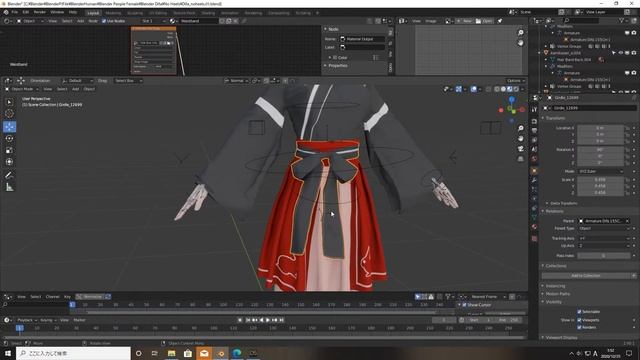Viewport: 640px width, 360px height.
Task: Activate the Move tool in viewport toolbar
Action: tap(9, 127)
